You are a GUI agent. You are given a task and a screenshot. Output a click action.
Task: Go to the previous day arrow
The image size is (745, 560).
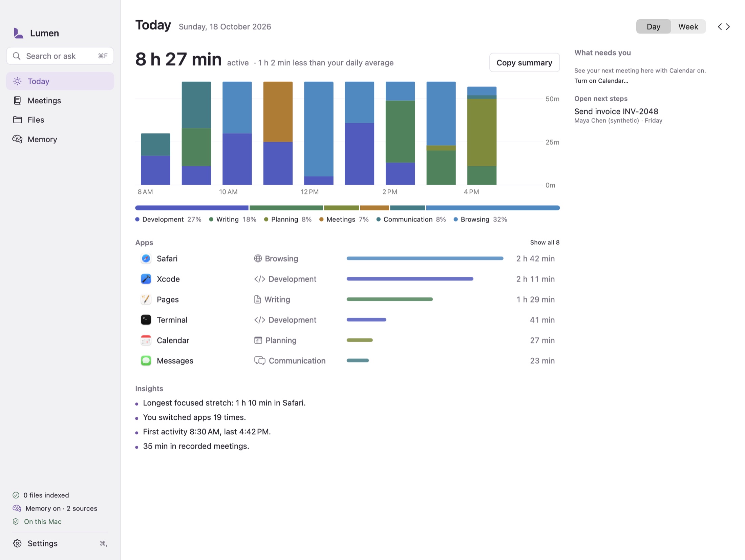[x=720, y=27]
